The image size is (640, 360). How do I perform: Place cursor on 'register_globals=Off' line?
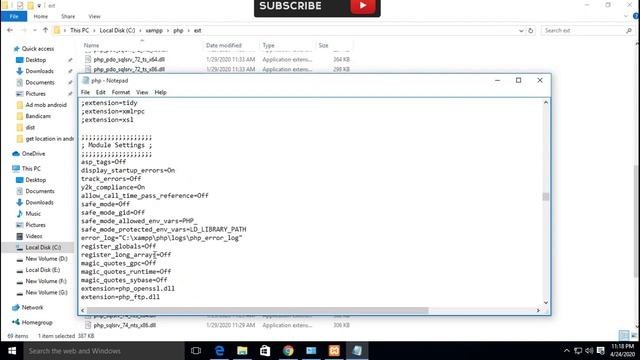pyautogui.click(x=118, y=246)
